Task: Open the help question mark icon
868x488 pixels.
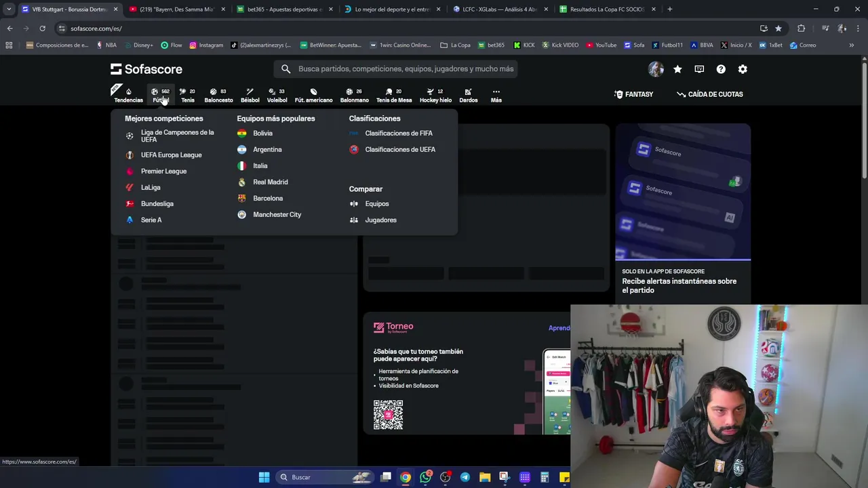Action: [x=721, y=69]
